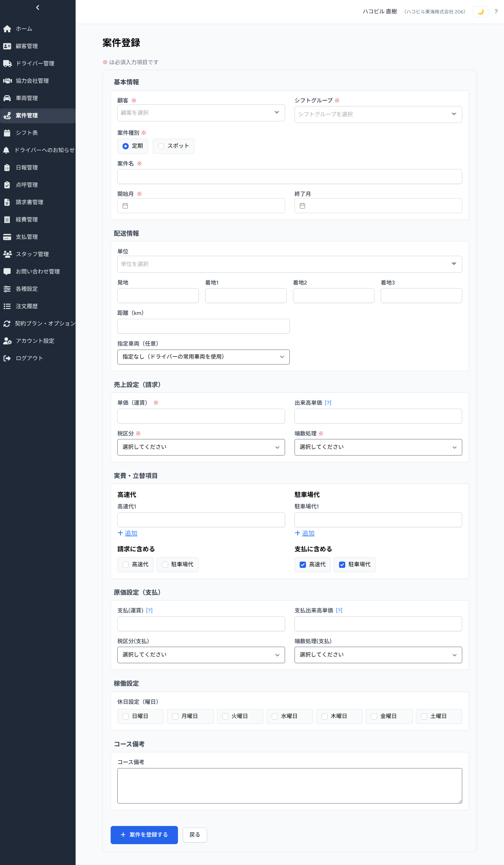Uncheck 高速代 under 支払に含める
This screenshot has width=504, height=865.
pyautogui.click(x=313, y=565)
